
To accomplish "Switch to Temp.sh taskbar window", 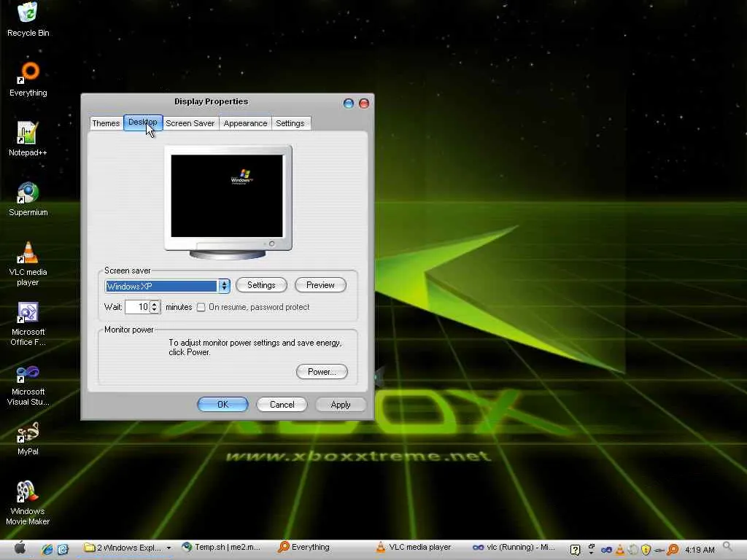I will [x=222, y=548].
